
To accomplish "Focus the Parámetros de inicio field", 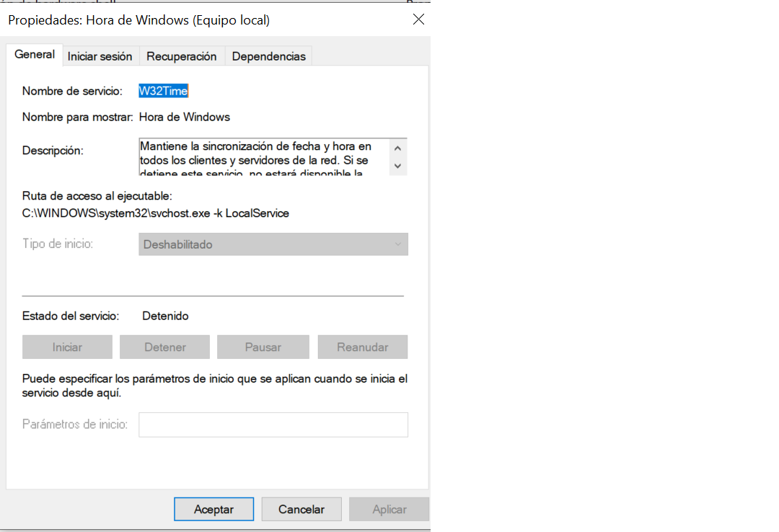I will click(273, 425).
